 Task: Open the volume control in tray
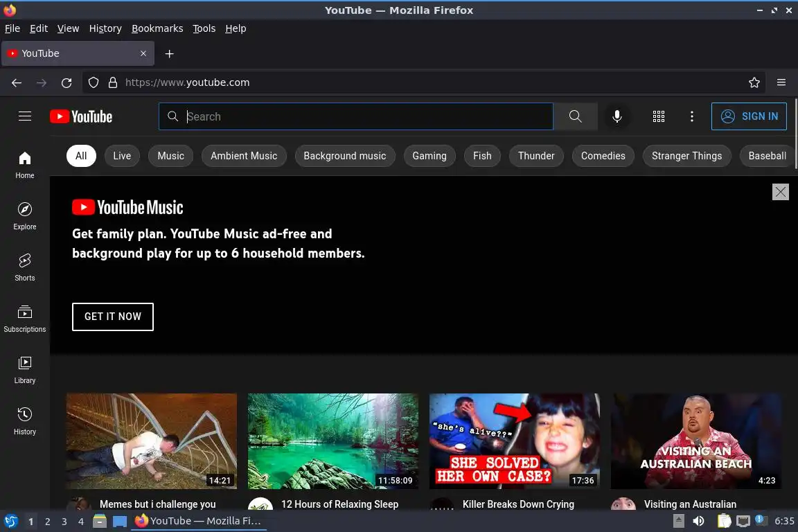coord(698,522)
